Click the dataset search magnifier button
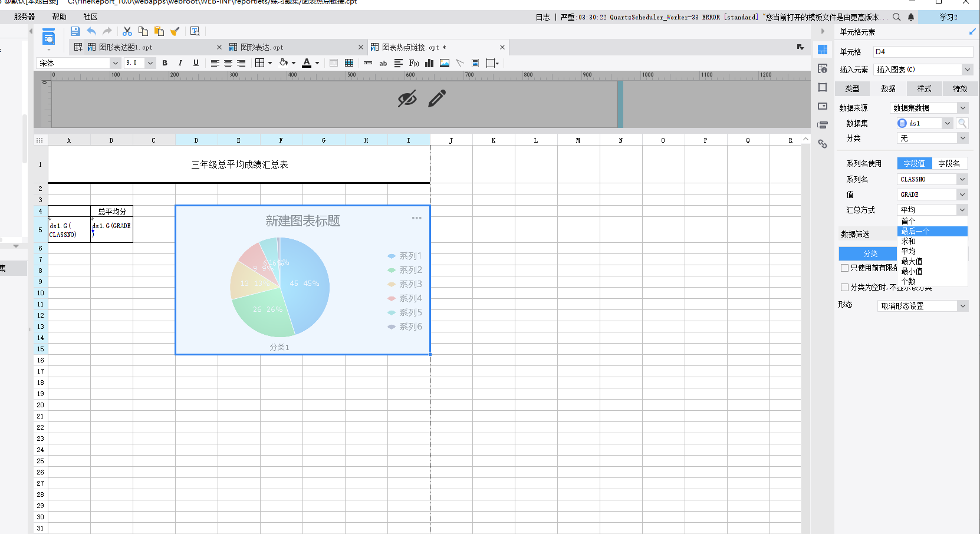 (x=962, y=123)
